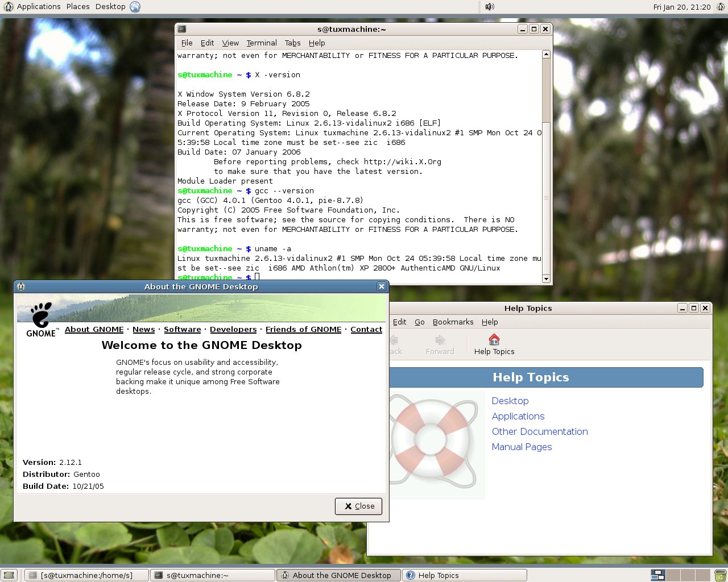Open the Desktop help topic link
The image size is (728, 582).
coord(510,401)
